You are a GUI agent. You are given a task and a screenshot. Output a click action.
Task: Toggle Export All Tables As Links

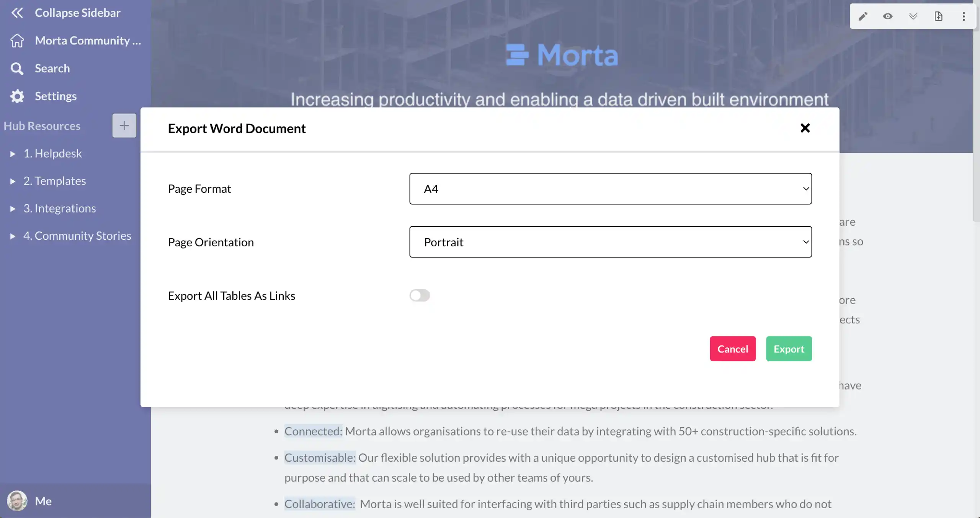click(420, 295)
